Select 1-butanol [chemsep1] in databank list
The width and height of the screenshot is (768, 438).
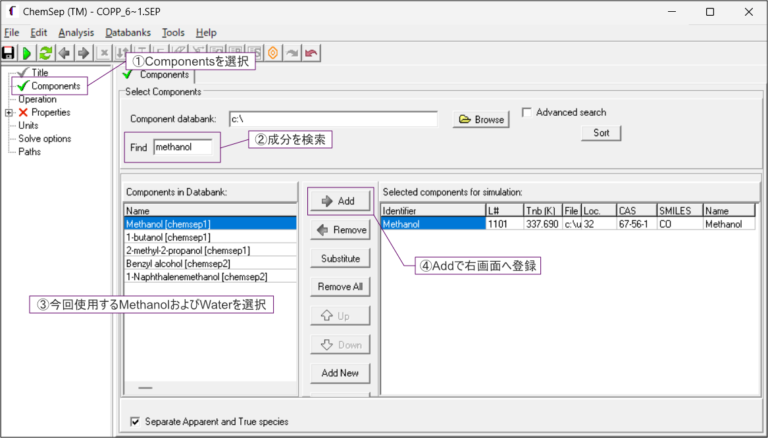210,237
